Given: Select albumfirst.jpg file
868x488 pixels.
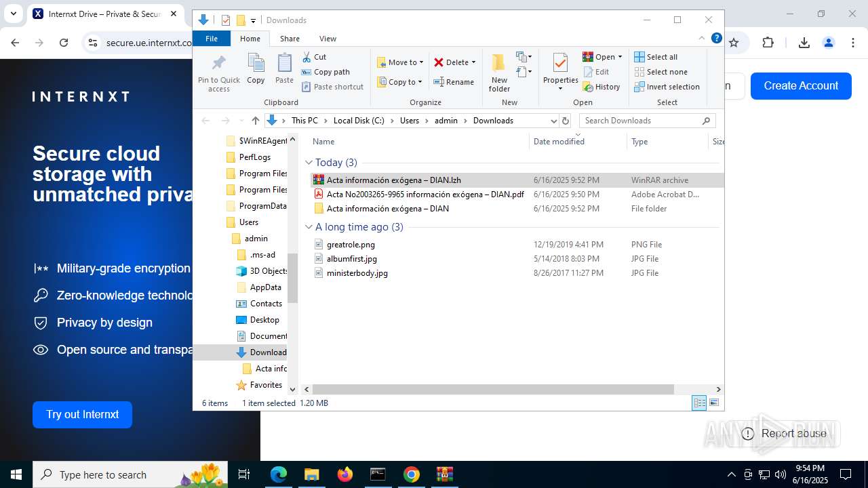Looking at the screenshot, I should [517, 259].
